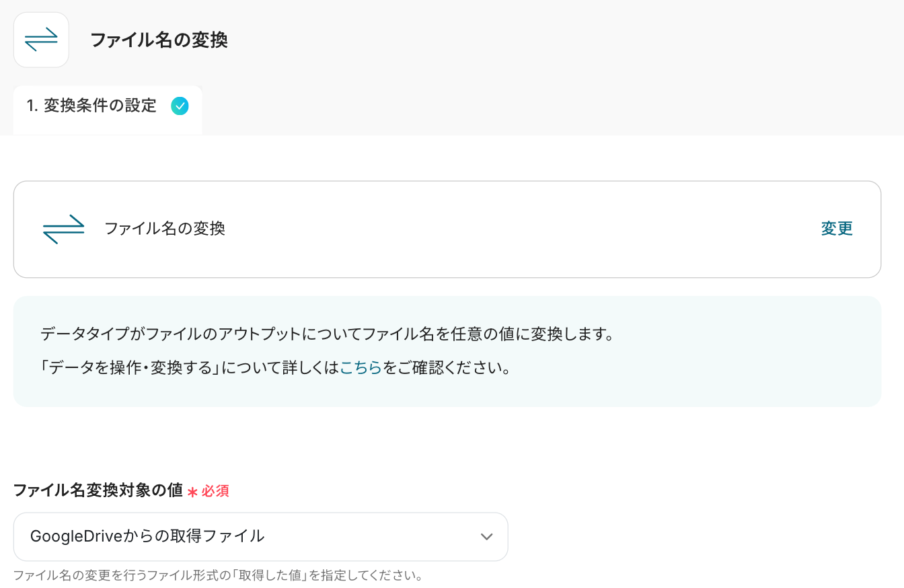This screenshot has width=904, height=588.
Task: Click the info text starting with データタイプがファイルのアウトプット
Action: click(x=327, y=334)
